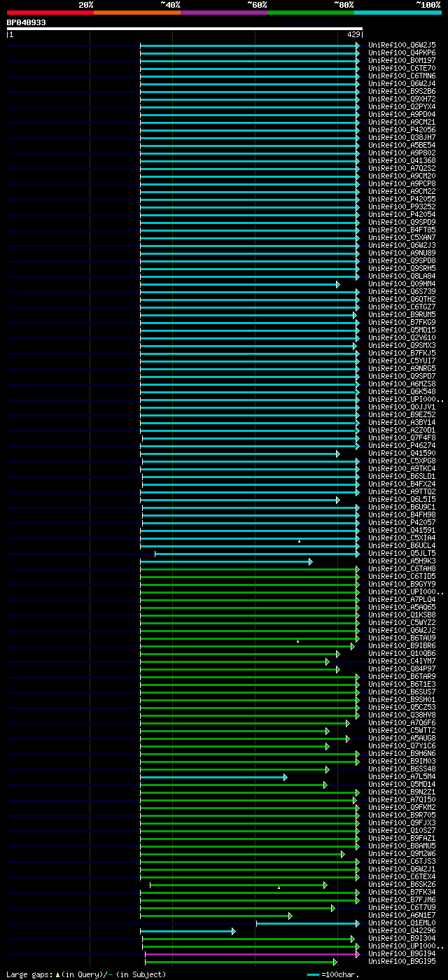Select label UniRef100_A6N1E7
Image resolution: width=448 pixels, height=980 pixels.
[x=402, y=915]
